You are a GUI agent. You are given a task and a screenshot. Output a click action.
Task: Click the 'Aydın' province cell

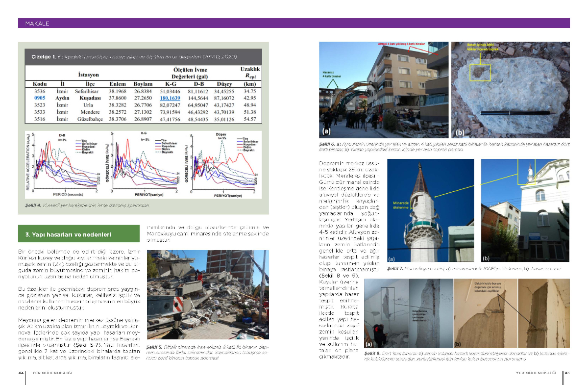pyautogui.click(x=62, y=98)
